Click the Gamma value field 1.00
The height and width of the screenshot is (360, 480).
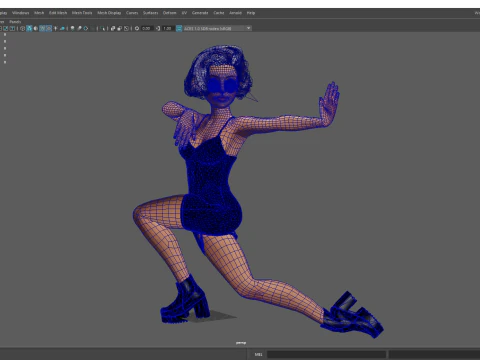168,28
